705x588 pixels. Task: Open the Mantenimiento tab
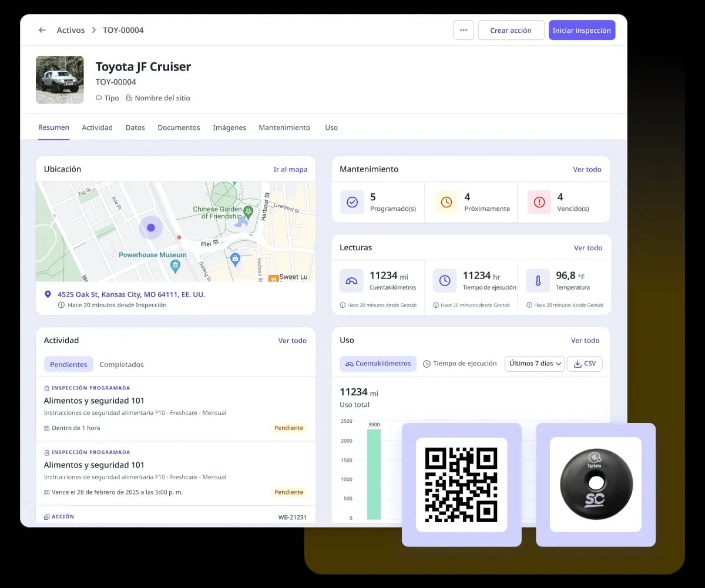(x=284, y=127)
